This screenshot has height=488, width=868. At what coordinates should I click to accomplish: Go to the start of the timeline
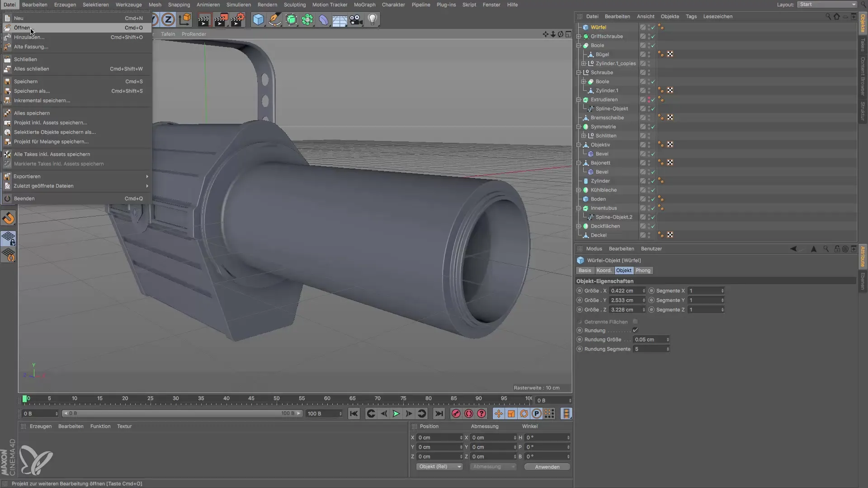pyautogui.click(x=354, y=413)
